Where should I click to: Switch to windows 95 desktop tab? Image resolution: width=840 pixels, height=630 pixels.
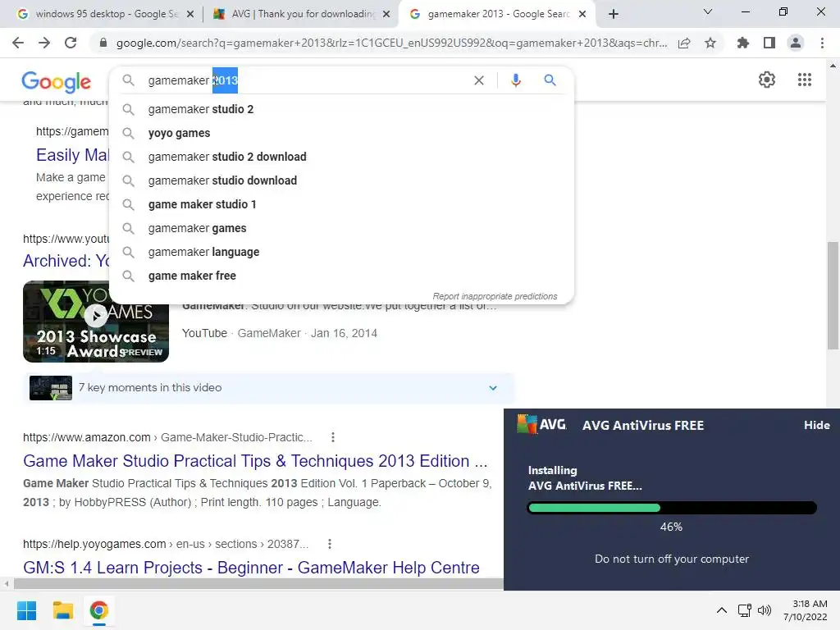[106, 14]
